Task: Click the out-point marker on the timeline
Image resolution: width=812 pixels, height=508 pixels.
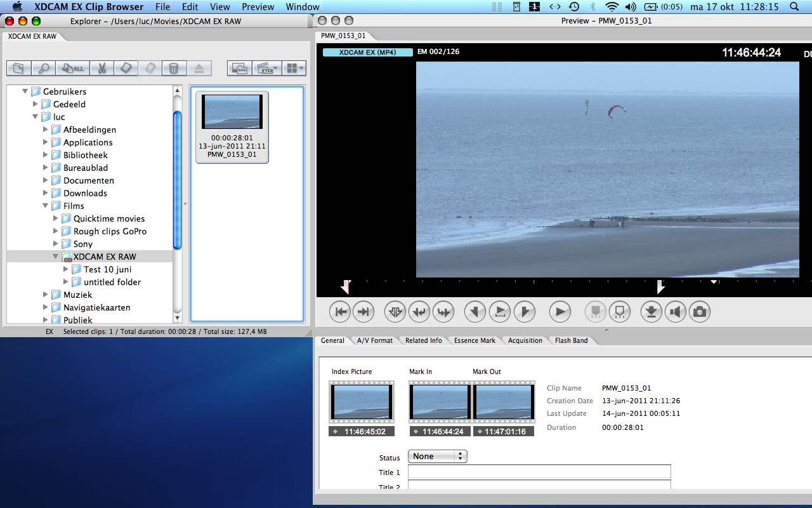Action: tap(660, 287)
